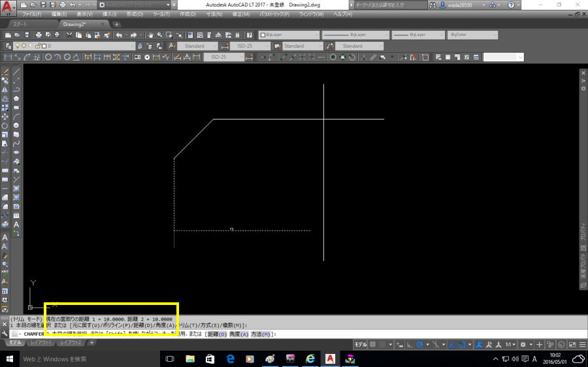Open the ファイル(F) menu

pyautogui.click(x=31, y=14)
